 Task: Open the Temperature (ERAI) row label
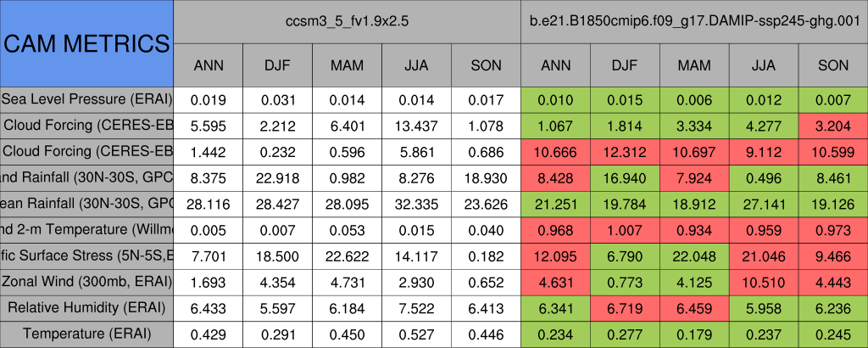click(x=86, y=334)
